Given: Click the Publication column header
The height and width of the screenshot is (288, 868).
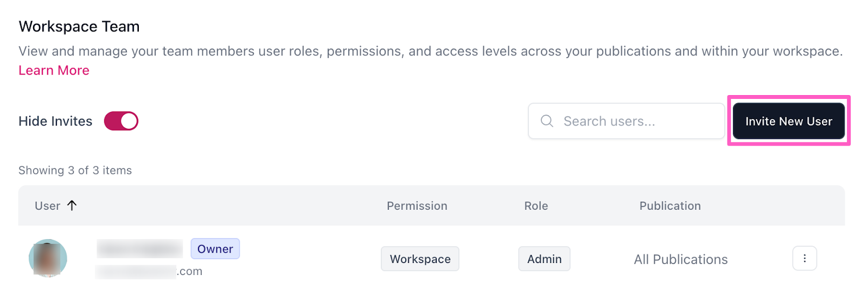Looking at the screenshot, I should click(670, 206).
